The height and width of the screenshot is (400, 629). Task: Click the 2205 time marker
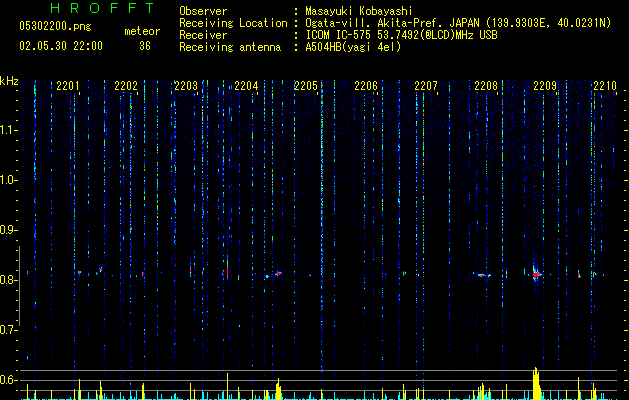[x=306, y=86]
